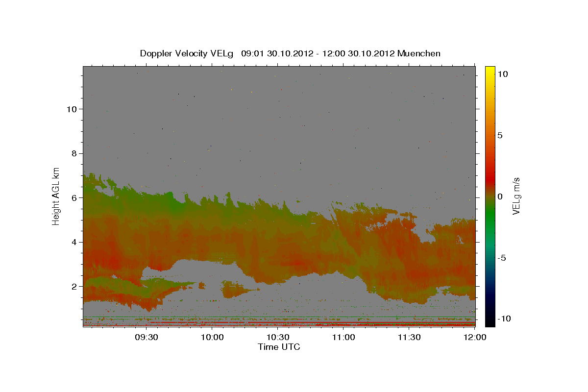
Task: Click the 11:00 time tick label
Action: coord(344,337)
